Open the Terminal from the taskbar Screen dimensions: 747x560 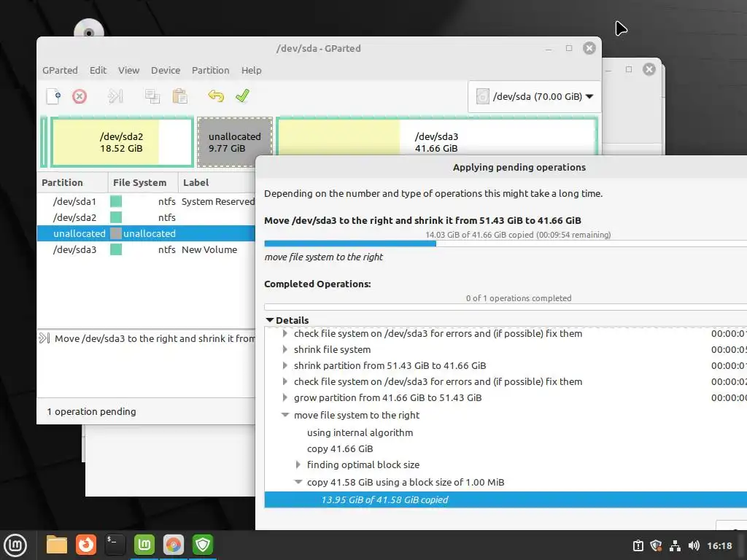pos(115,545)
